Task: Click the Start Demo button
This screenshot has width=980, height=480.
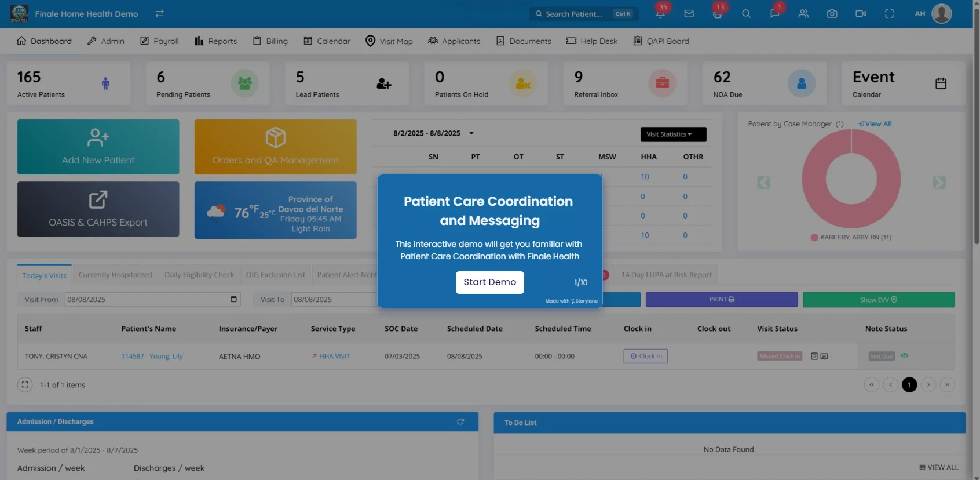Action: tap(489, 282)
